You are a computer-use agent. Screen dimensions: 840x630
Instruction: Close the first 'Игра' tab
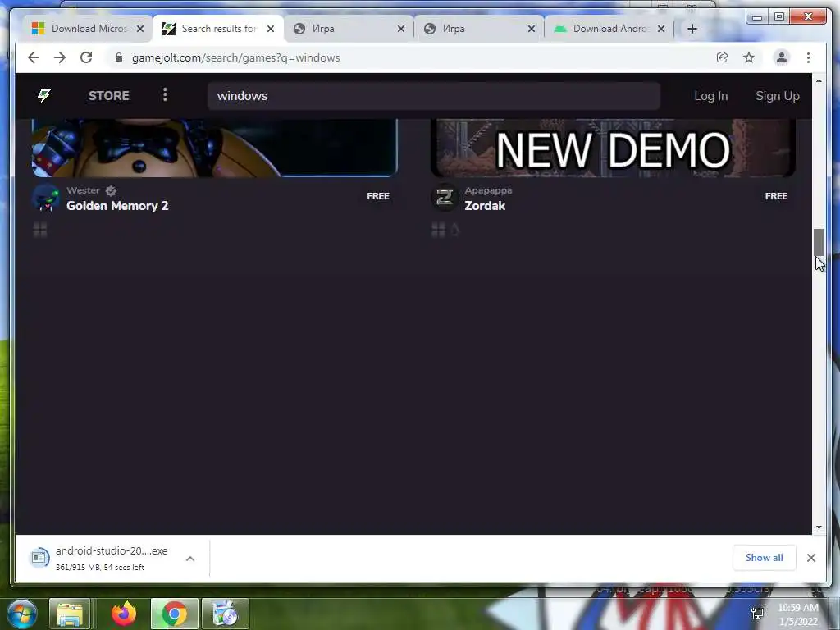point(400,29)
